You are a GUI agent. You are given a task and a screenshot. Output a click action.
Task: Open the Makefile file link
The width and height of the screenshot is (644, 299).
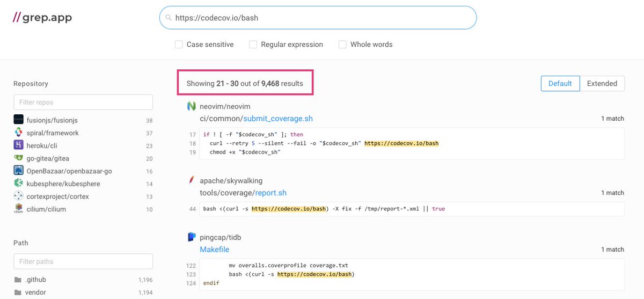click(215, 250)
